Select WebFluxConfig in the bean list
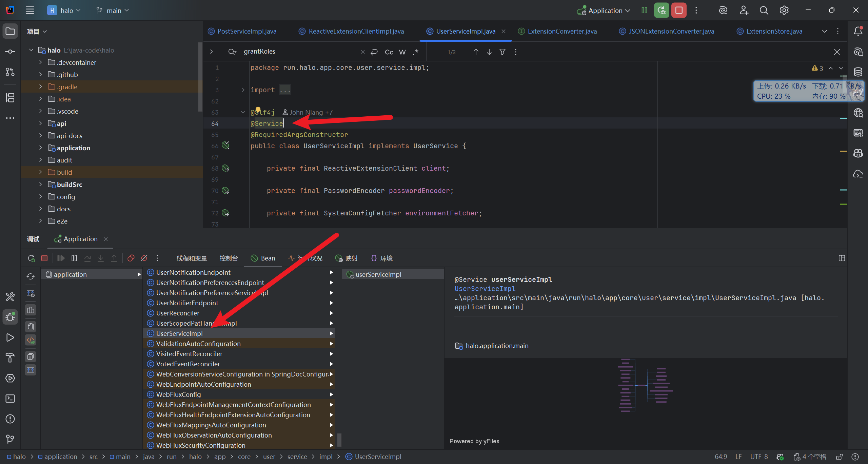This screenshot has height=464, width=868. pos(179,394)
